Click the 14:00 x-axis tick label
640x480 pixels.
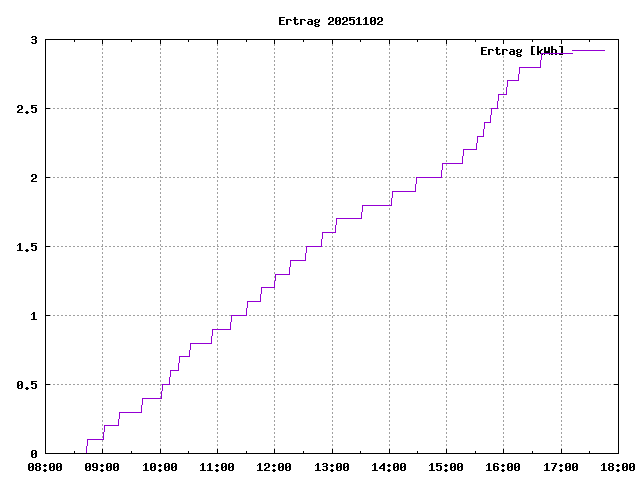[389, 467]
